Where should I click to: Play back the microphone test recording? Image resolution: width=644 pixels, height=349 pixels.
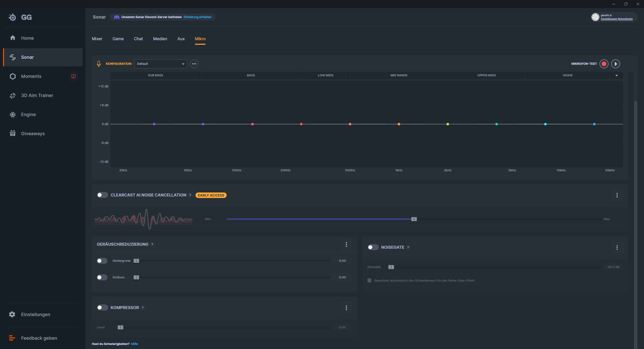(615, 64)
